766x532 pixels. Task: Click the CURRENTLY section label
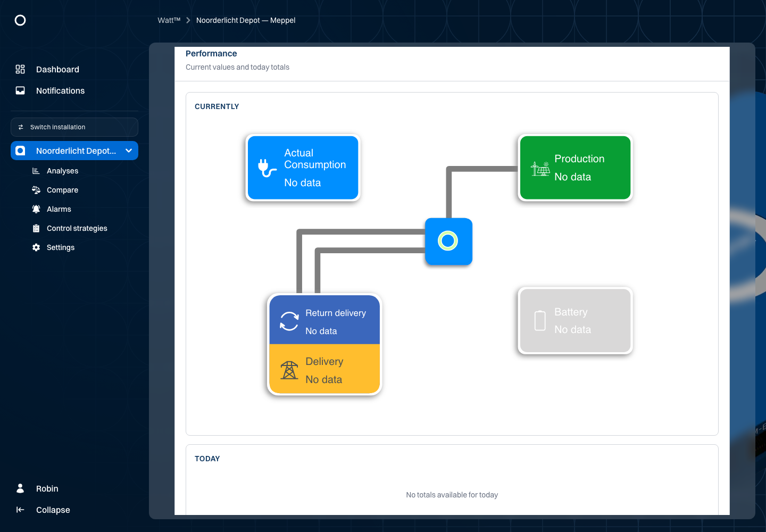click(217, 106)
